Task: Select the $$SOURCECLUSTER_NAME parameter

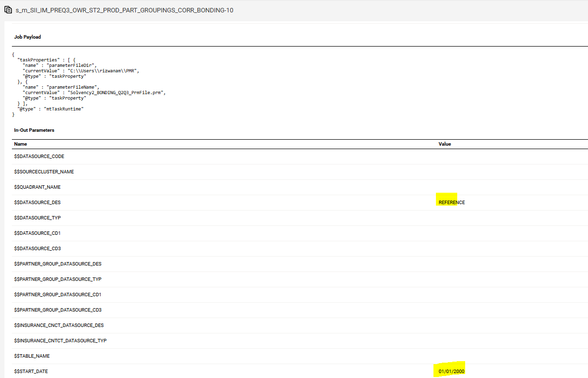Action: (44, 172)
